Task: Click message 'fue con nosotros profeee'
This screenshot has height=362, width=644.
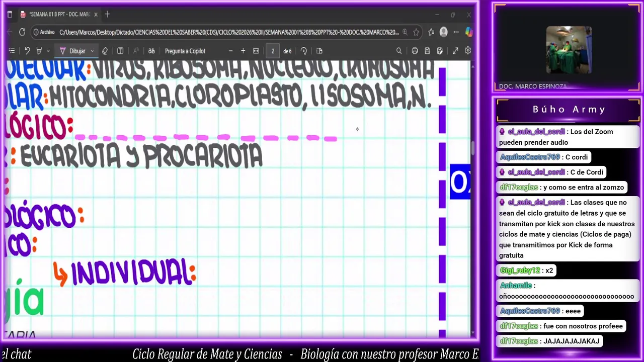Action: [583, 326]
